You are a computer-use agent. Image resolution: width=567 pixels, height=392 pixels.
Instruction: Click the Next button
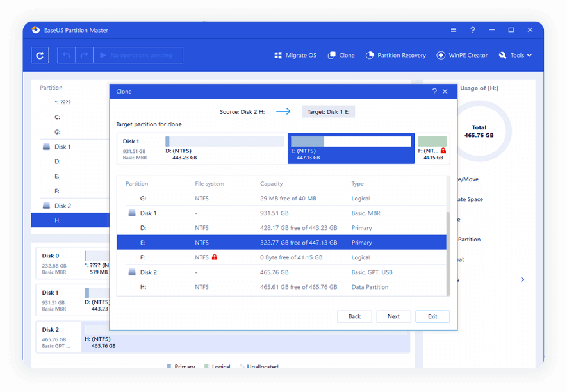click(393, 316)
